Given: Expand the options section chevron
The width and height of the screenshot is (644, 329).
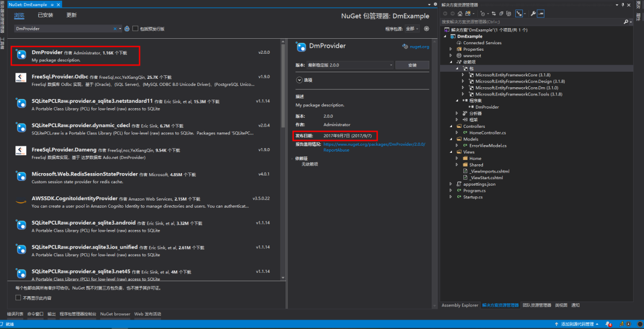Looking at the screenshot, I should pos(299,80).
